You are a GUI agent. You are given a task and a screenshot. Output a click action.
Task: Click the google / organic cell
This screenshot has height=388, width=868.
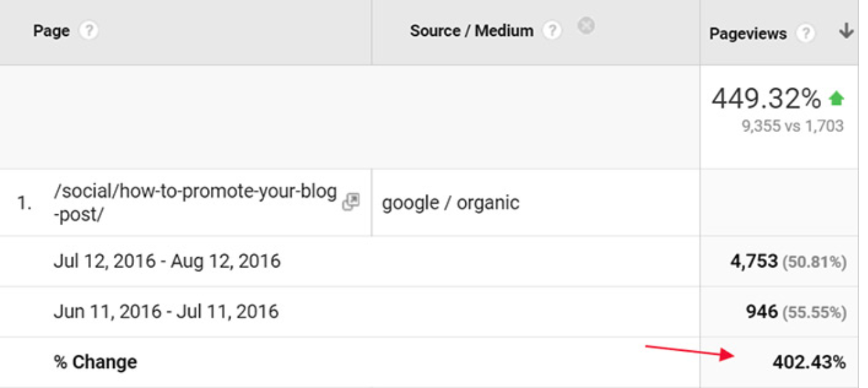click(x=450, y=202)
